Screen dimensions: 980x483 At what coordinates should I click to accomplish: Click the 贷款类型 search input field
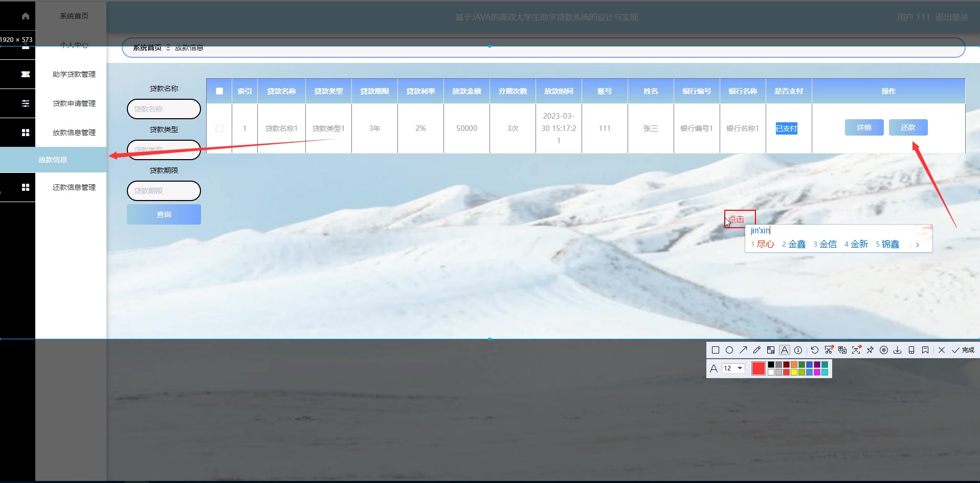coord(164,150)
